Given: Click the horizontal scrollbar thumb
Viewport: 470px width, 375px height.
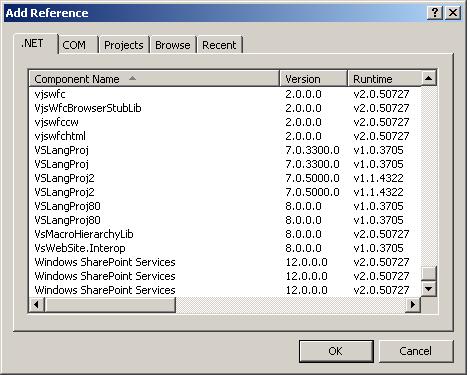Looking at the screenshot, I should click(110, 304).
